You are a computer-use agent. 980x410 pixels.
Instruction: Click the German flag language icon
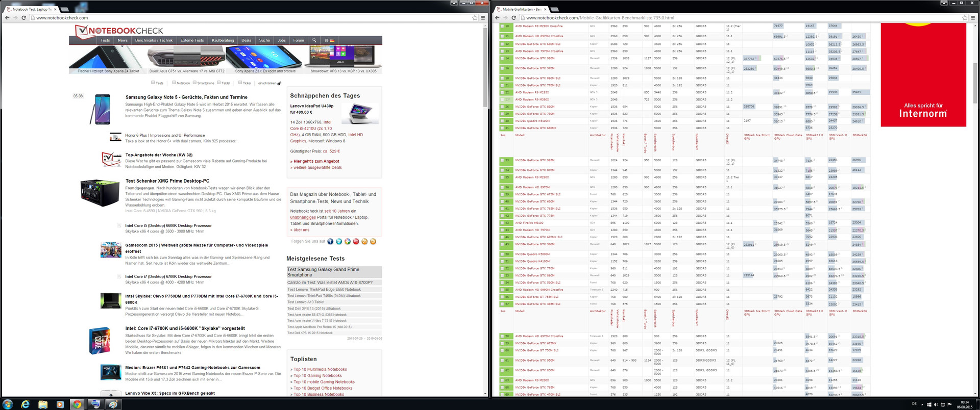(332, 40)
